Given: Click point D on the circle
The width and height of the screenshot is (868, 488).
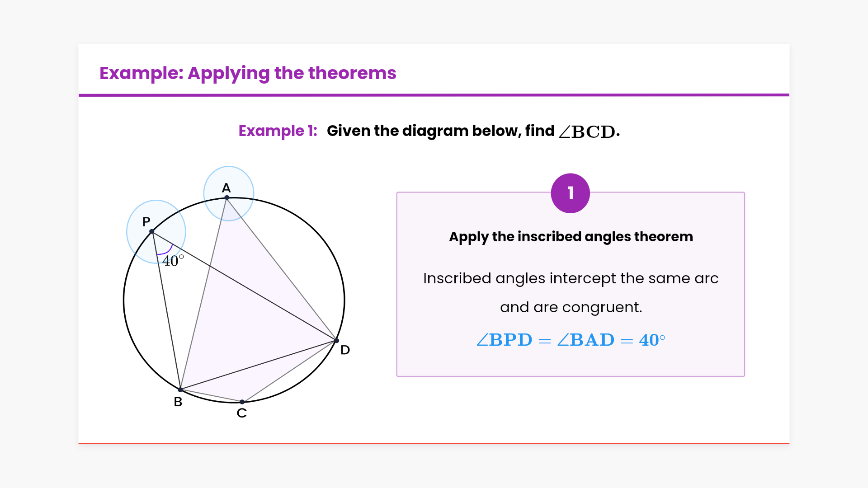Looking at the screenshot, I should tap(336, 340).
